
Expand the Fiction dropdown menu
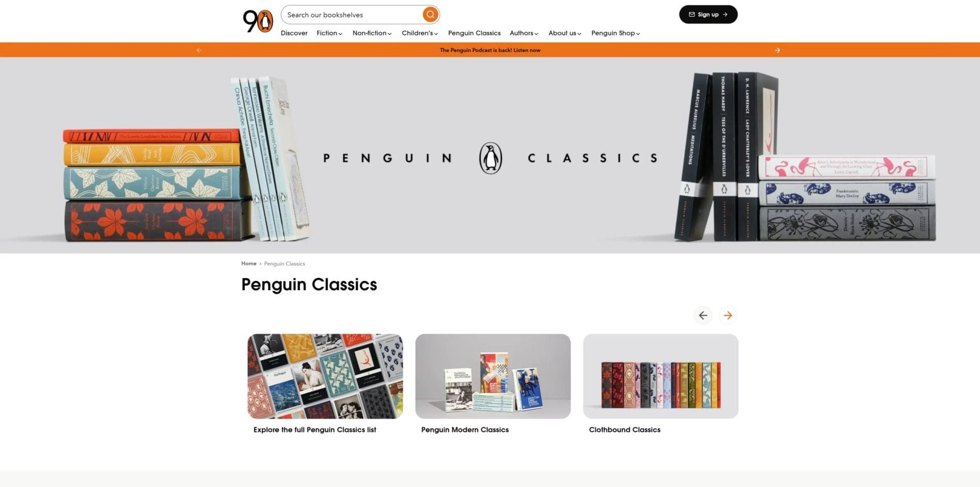pyautogui.click(x=329, y=33)
